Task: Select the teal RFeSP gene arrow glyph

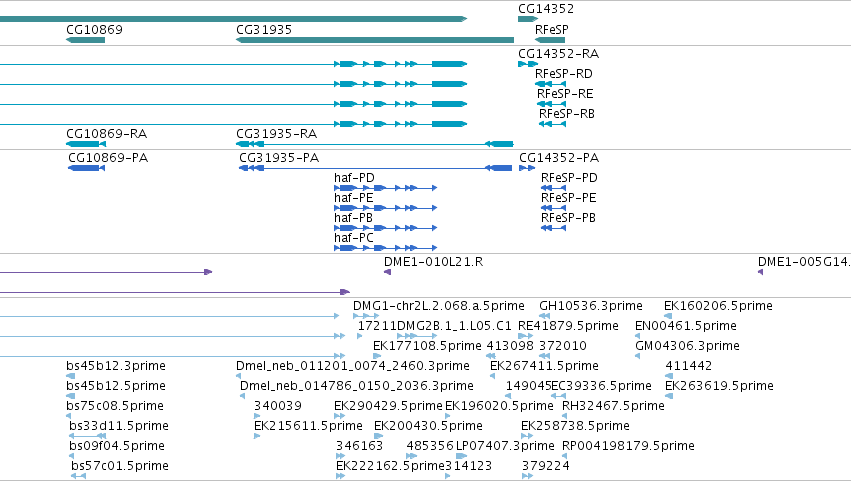Action: coord(550,40)
